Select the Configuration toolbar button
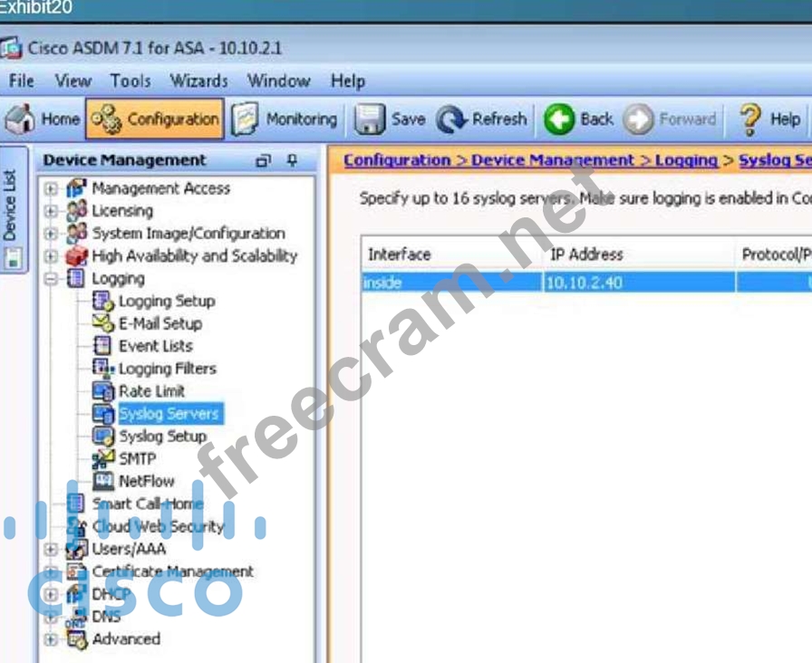 155,120
